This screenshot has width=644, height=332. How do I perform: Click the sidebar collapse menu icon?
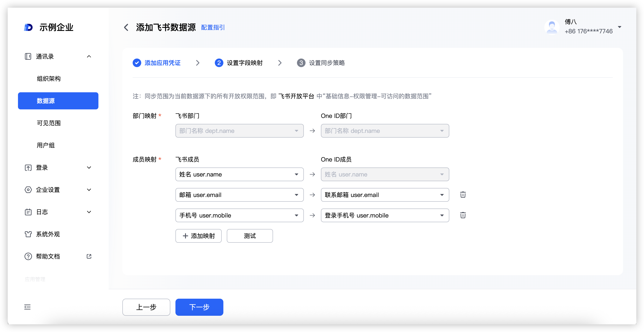coord(27,307)
